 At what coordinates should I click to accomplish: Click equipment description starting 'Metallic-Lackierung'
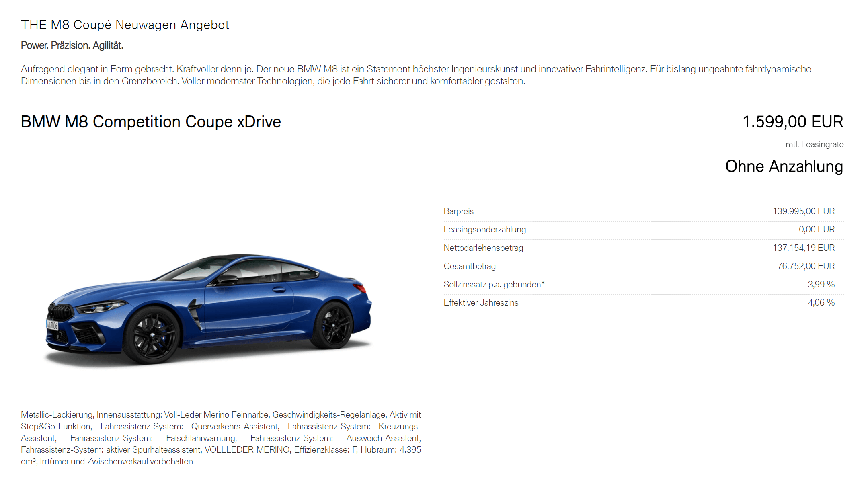[221, 438]
